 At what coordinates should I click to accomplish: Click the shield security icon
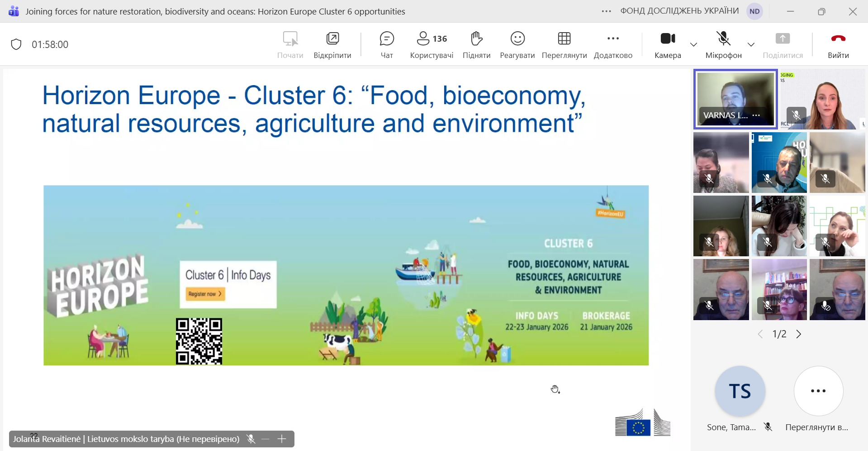[16, 44]
